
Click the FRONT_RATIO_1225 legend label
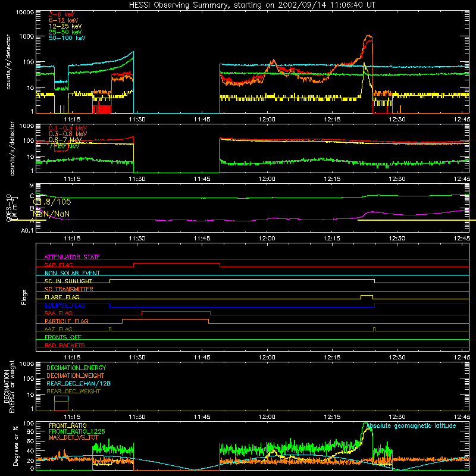(x=77, y=431)
